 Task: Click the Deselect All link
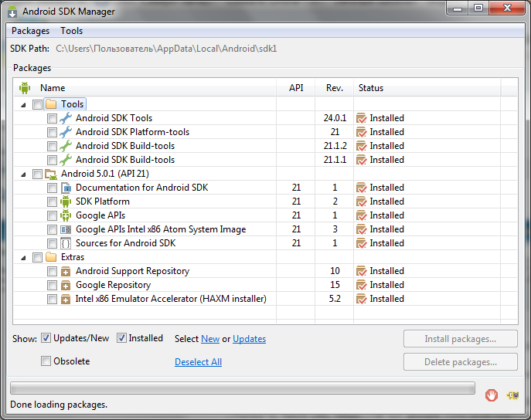click(198, 362)
